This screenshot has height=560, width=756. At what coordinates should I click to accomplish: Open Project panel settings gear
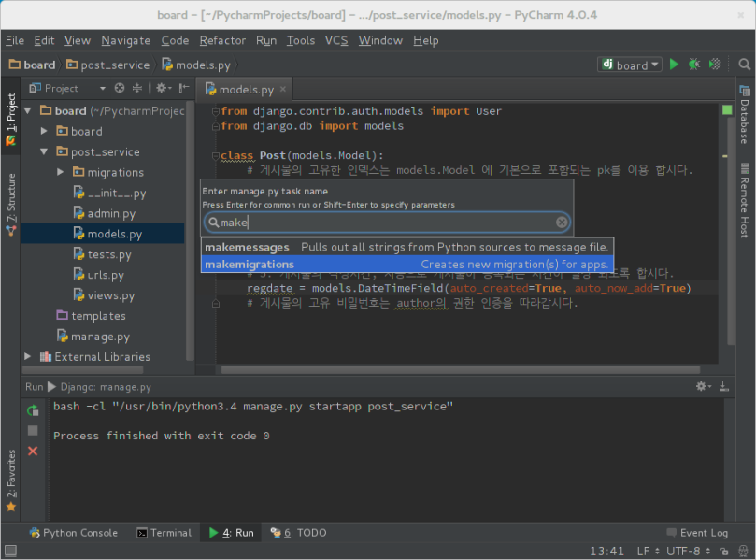[x=164, y=88]
